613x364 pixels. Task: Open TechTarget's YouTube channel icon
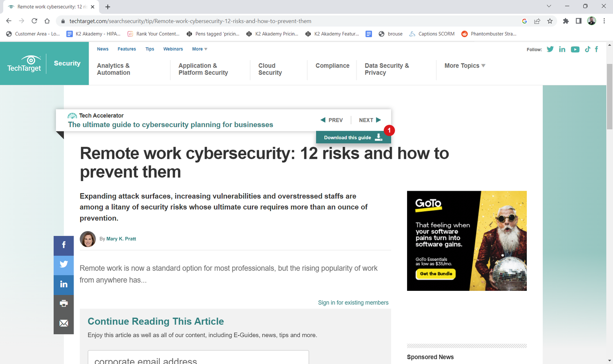coord(575,49)
